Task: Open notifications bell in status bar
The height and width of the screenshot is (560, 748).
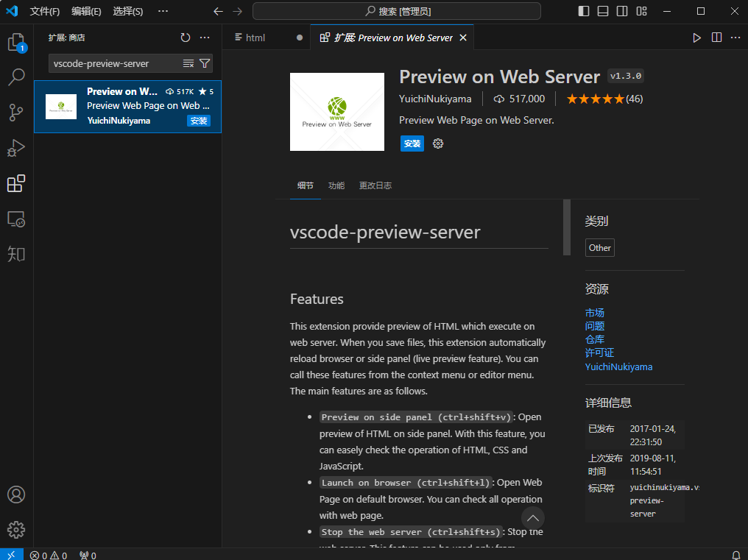Action: tap(736, 556)
